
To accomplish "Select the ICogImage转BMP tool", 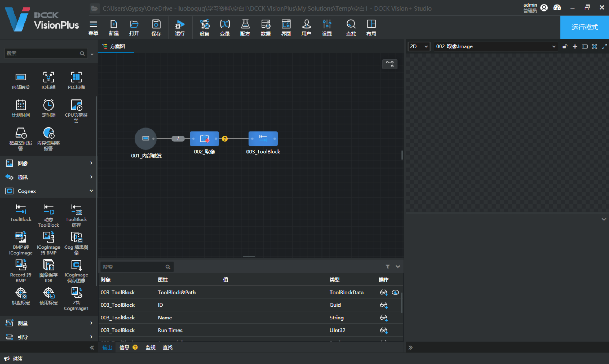I will coord(48,244).
